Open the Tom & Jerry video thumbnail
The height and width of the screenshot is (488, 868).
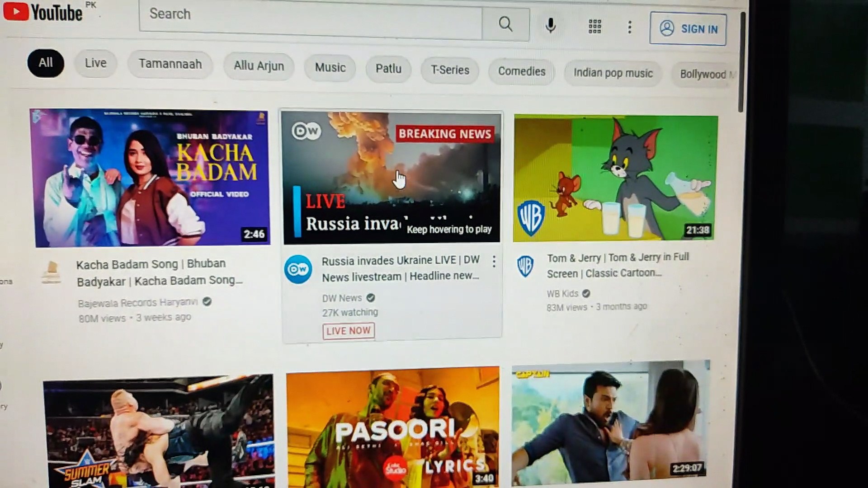(615, 178)
